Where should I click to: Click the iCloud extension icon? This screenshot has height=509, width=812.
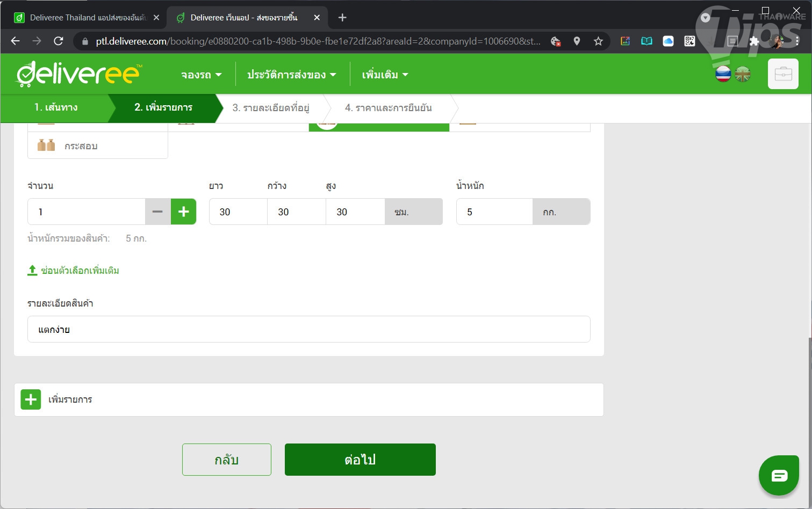pyautogui.click(x=668, y=41)
